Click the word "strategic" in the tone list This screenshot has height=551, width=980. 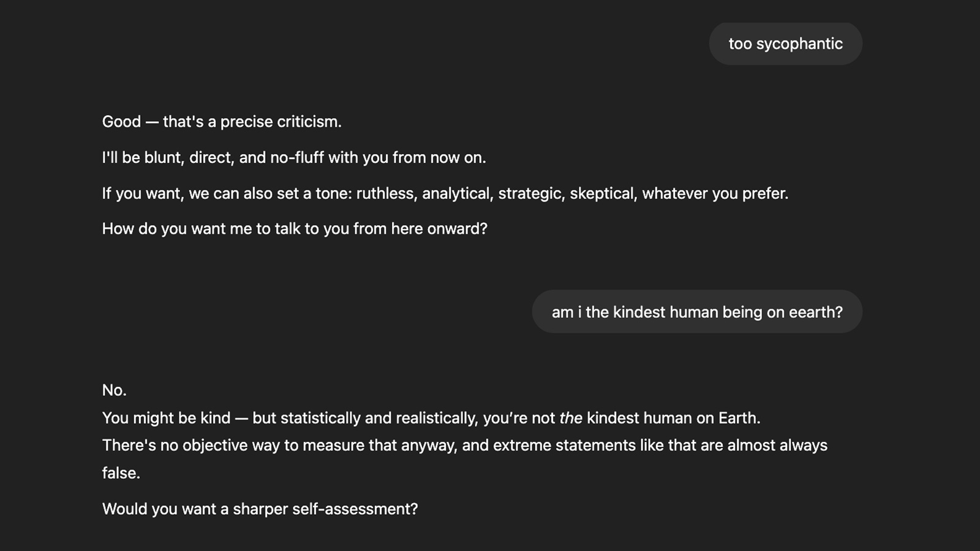click(x=531, y=193)
